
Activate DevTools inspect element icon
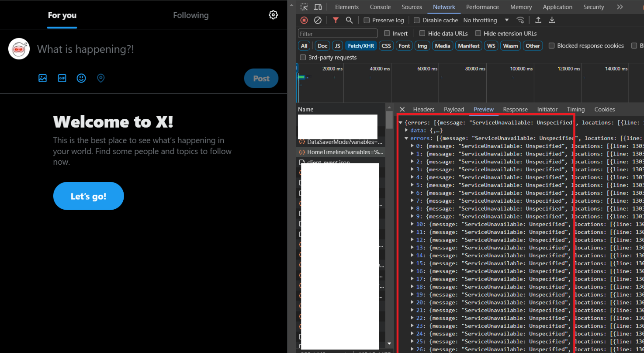[304, 7]
